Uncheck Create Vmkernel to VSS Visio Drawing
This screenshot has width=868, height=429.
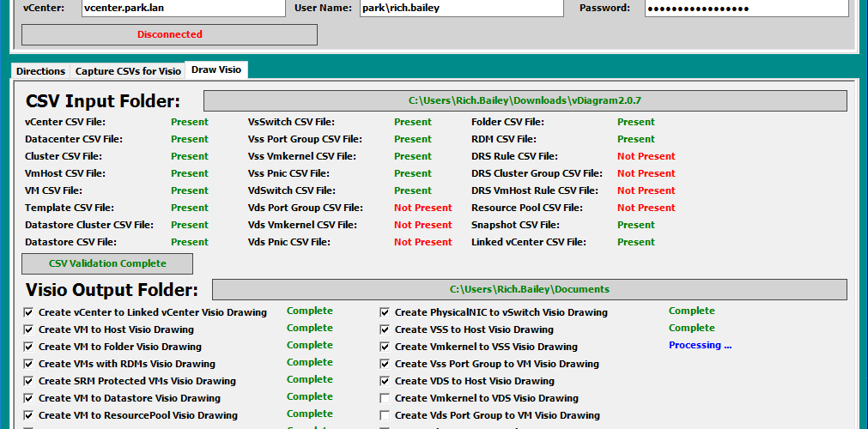pyautogui.click(x=385, y=347)
